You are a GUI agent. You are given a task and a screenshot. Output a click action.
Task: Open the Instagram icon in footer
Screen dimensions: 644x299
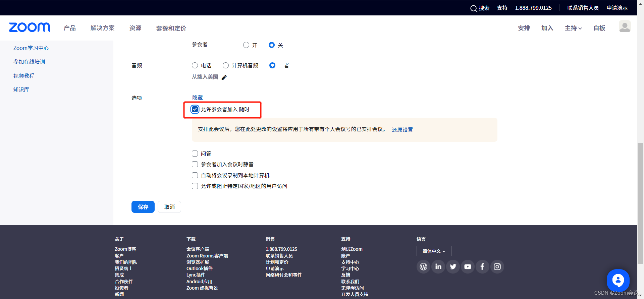497,267
